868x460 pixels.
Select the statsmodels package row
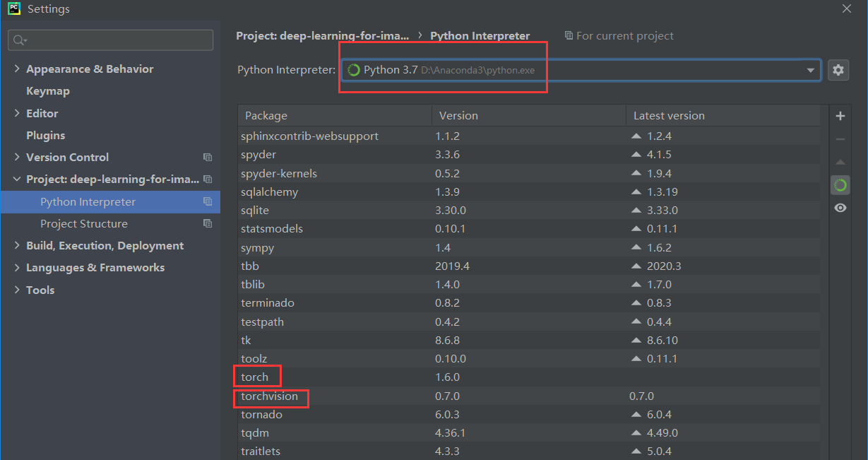(530, 228)
